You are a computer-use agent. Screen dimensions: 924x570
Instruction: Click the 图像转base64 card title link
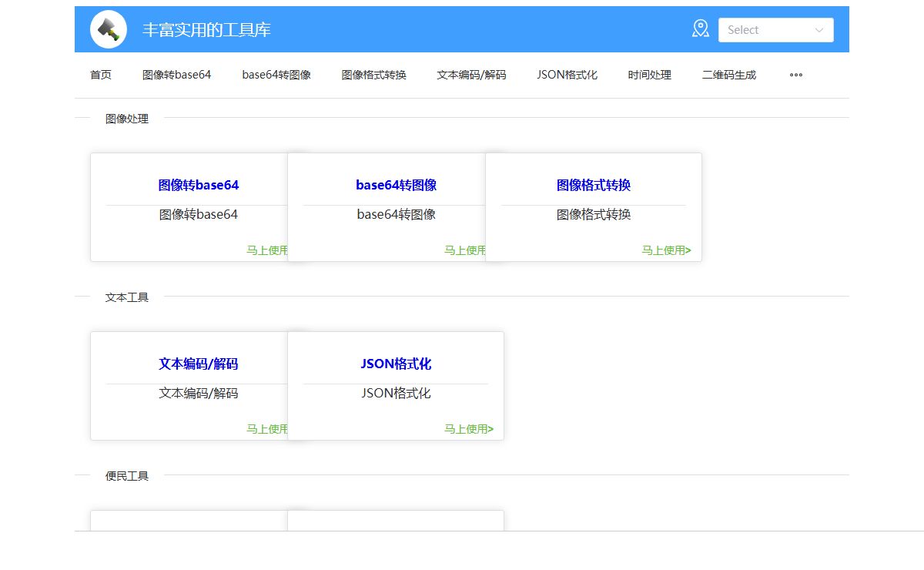(199, 185)
